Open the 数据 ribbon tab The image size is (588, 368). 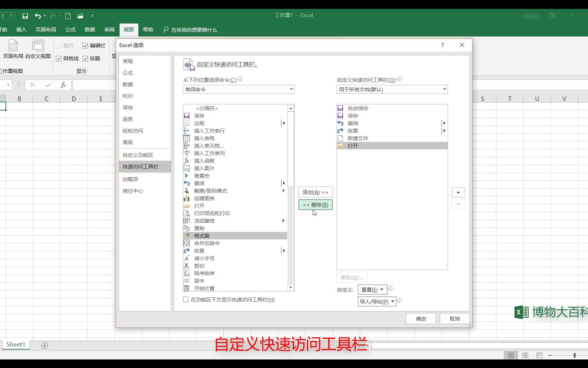click(90, 30)
